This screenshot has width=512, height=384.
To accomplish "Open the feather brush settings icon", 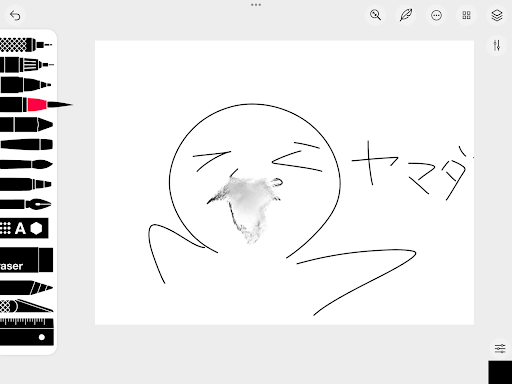I will (x=406, y=15).
